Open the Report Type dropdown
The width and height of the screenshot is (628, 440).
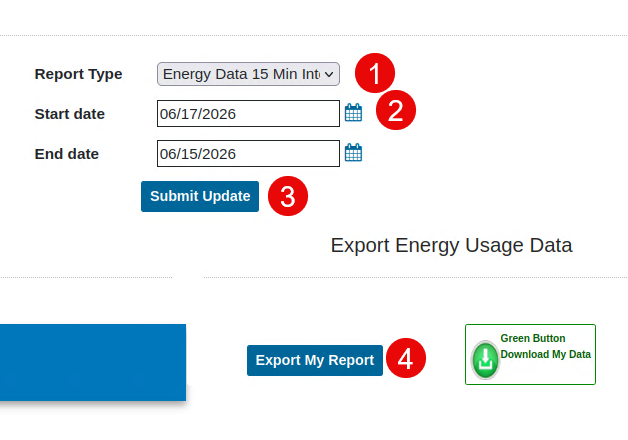pos(248,74)
